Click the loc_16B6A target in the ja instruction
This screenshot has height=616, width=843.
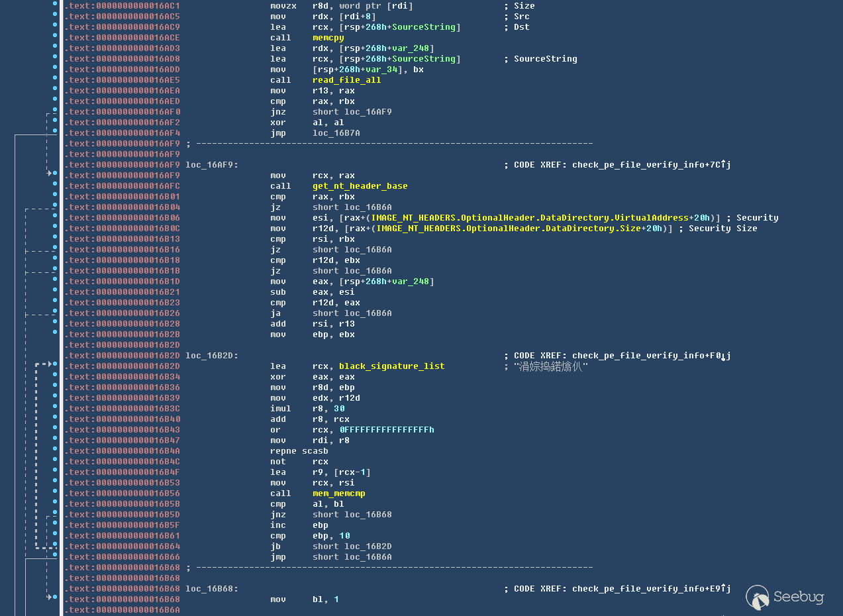pos(368,313)
